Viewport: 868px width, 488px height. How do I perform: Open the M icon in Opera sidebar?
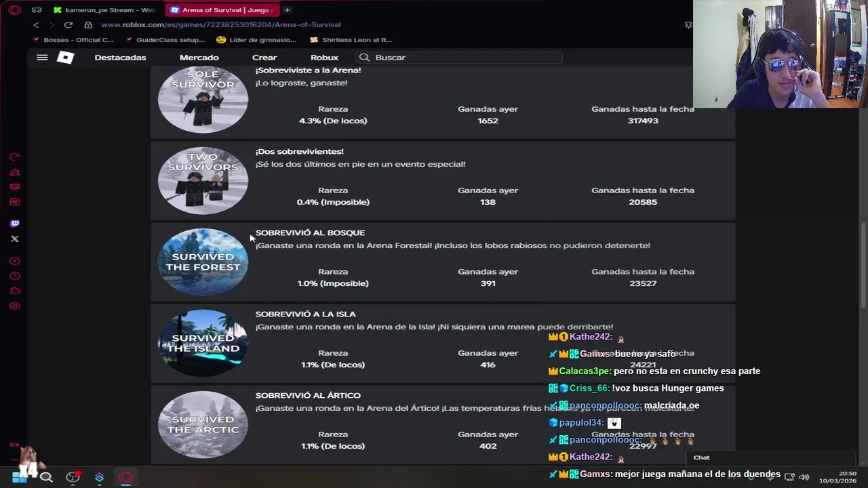point(15,201)
